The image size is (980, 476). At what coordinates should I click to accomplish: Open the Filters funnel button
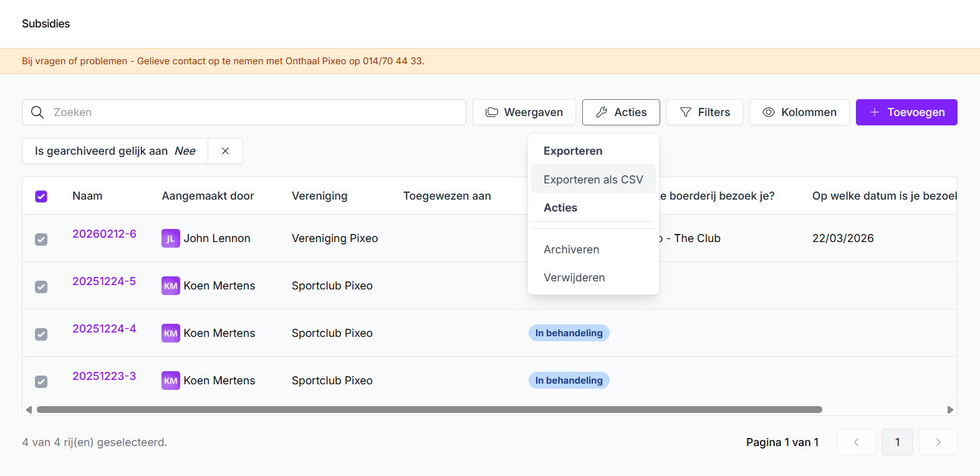tap(704, 112)
